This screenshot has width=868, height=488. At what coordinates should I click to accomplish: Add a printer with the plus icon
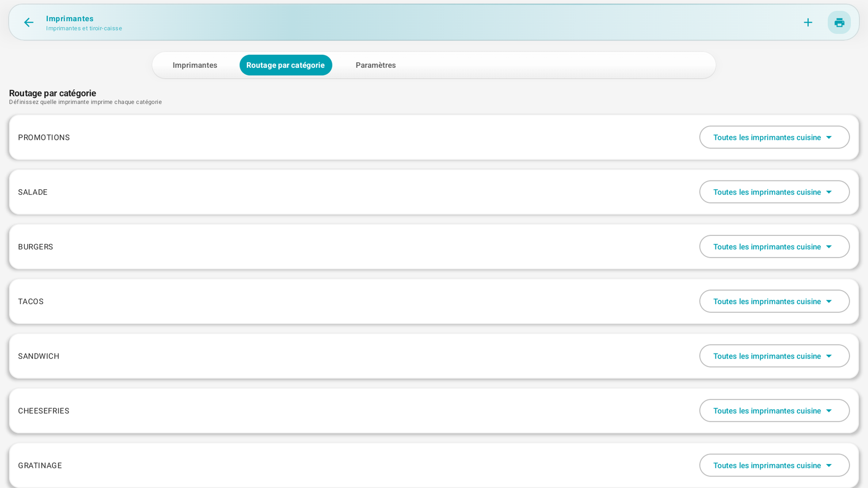808,22
